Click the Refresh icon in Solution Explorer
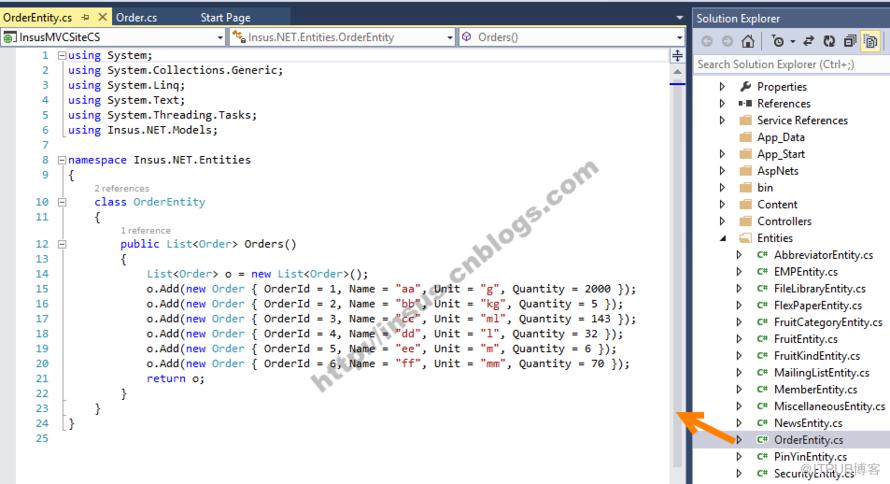The width and height of the screenshot is (890, 484). tap(829, 41)
